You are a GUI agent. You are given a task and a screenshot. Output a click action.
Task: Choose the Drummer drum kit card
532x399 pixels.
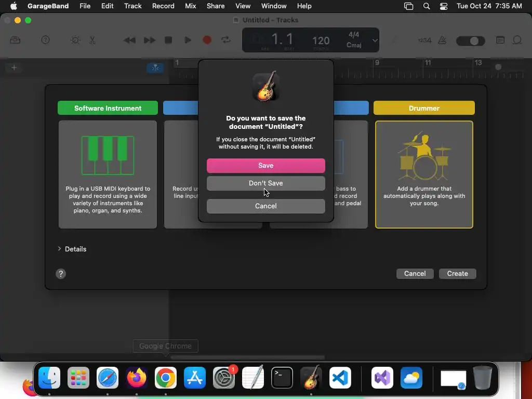[424, 175]
